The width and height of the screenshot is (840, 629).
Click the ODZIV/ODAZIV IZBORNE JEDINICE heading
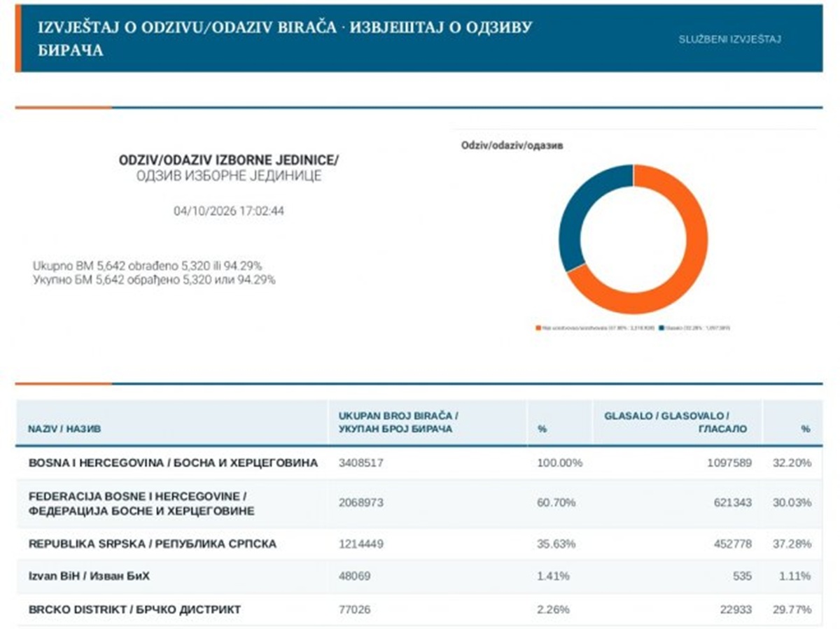pyautogui.click(x=229, y=160)
